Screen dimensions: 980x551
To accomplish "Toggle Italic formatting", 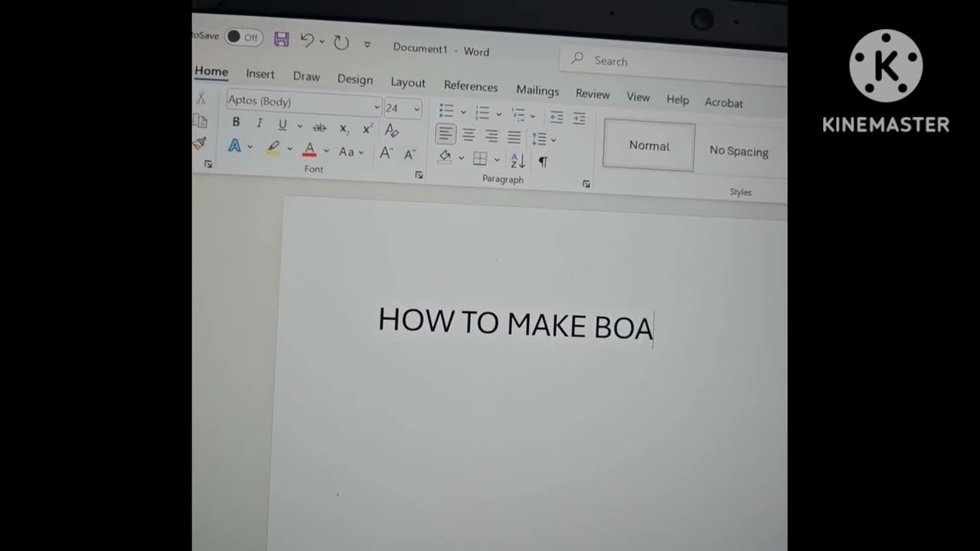I will 259,123.
